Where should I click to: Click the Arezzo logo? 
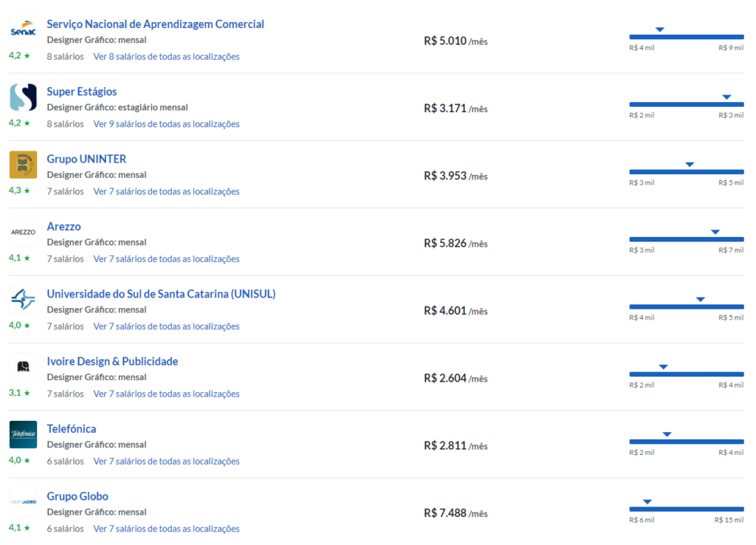point(23,233)
